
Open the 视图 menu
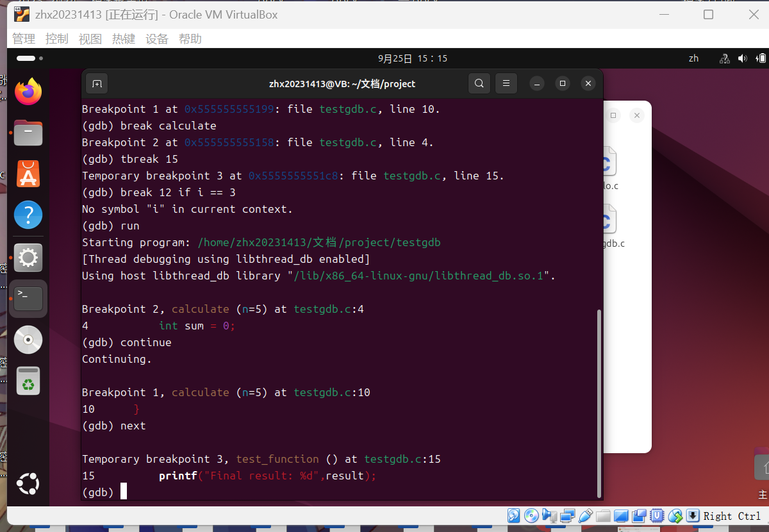point(90,39)
